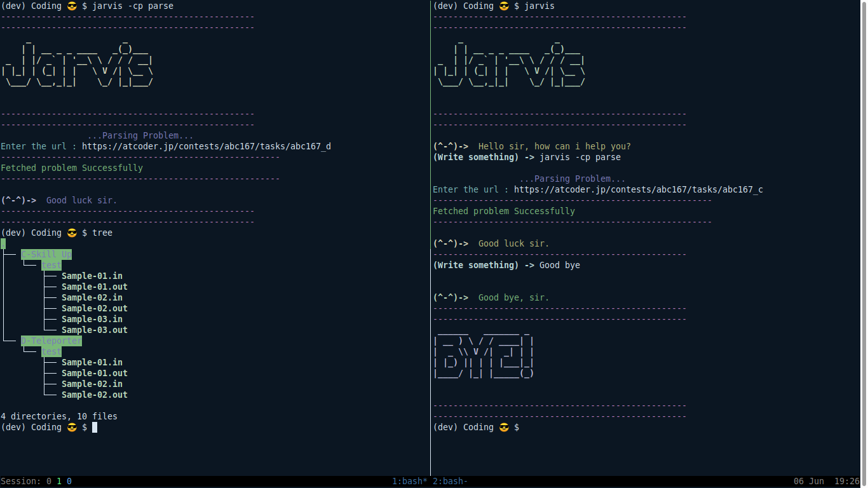
Task: Click the (^-^)-> face before 'Hello sir'
Action: [451, 146]
